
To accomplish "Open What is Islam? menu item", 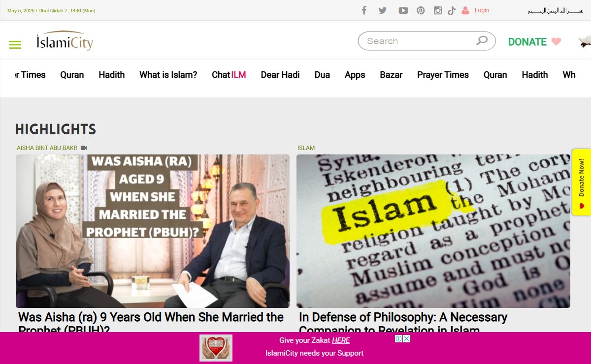I will point(168,75).
